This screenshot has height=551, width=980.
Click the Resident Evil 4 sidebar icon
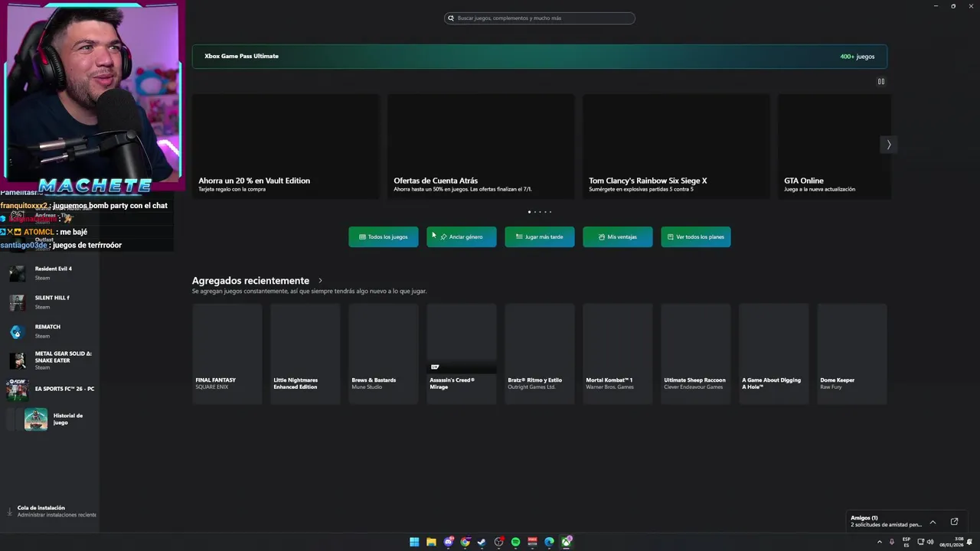coord(17,274)
